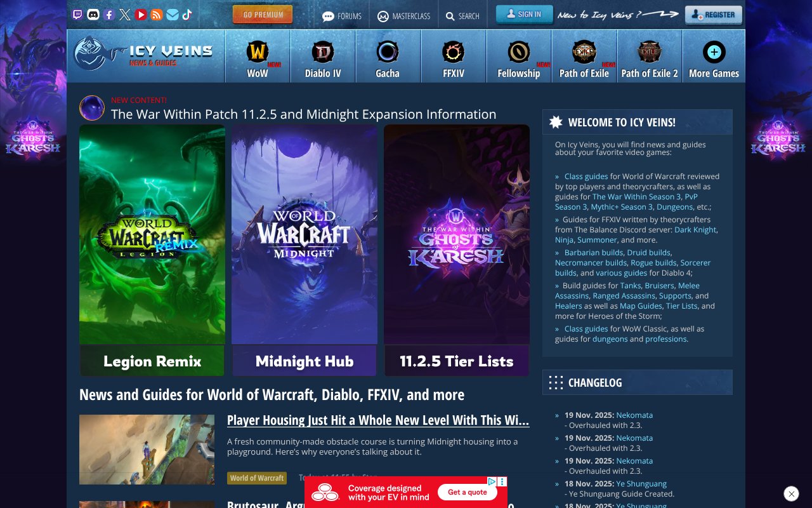Open the Masterclass menu item
812x508 pixels.
403,16
